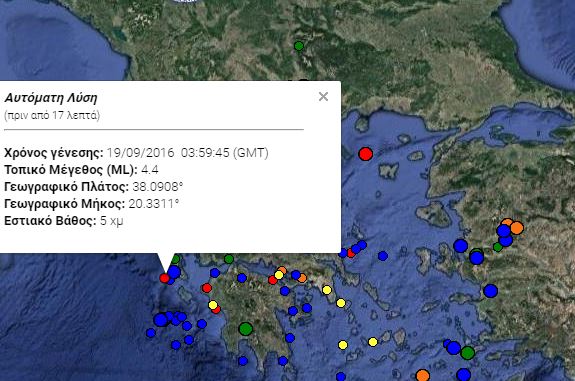
Task: Select the leftmost blue marker on the map
Action: 151,333
